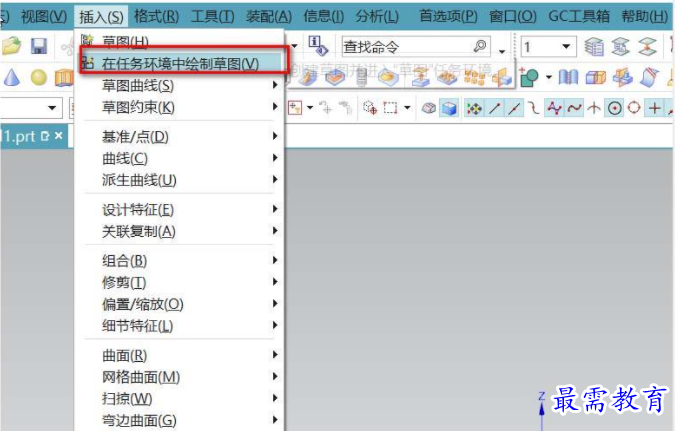Viewport: 675px width, 431px height.
Task: Click the blue sheet icon right of Trim Body
Action: 649,78
